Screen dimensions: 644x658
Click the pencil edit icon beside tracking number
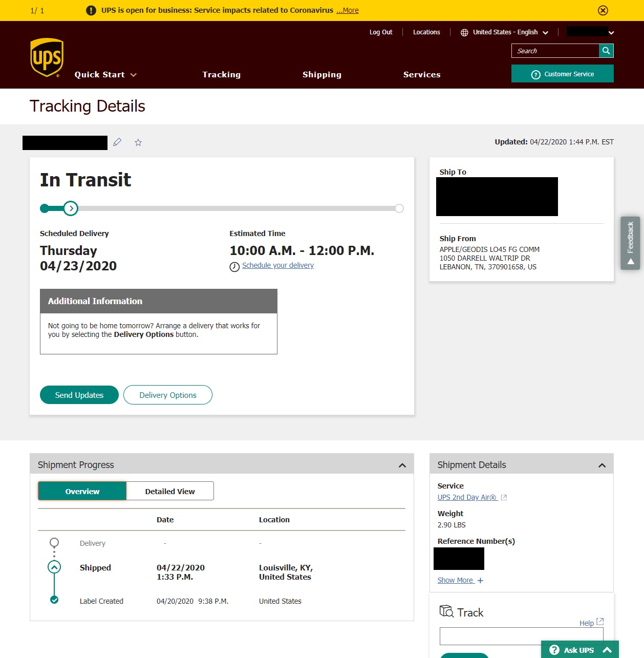point(117,142)
